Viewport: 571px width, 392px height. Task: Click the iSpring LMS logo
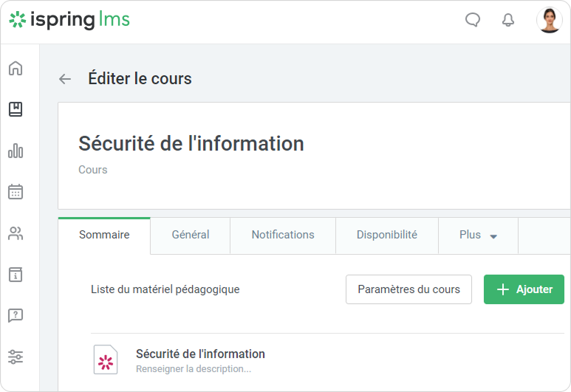pos(69,20)
